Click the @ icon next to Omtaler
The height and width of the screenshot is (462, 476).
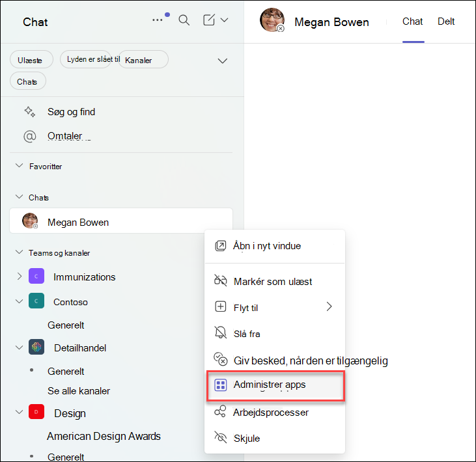click(30, 137)
